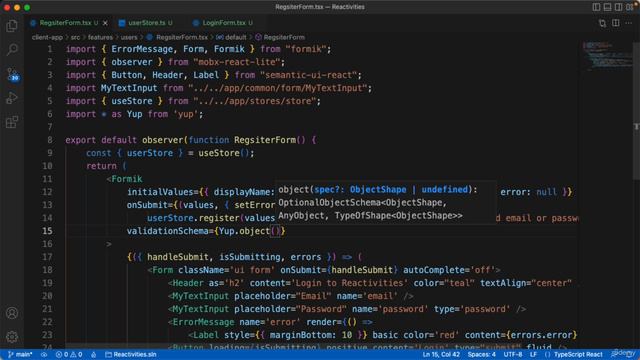The image size is (640, 360).
Task: Open the Manage gear menu
Action: coord(12,337)
